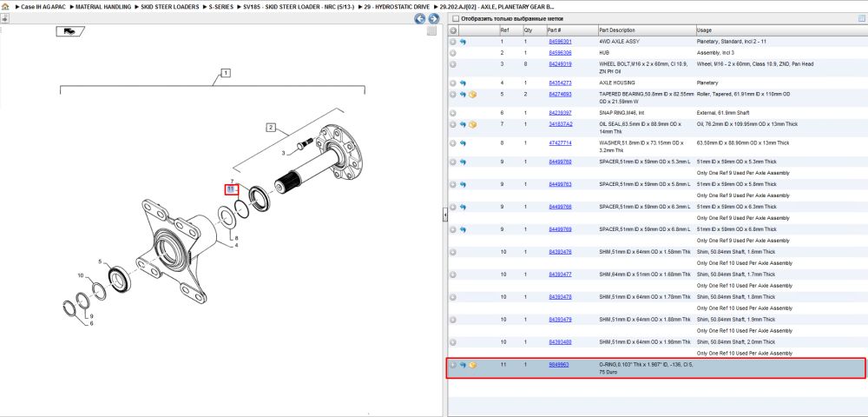Add WHEEL BOLT row via grey circle icon
The height and width of the screenshot is (417, 868).
(x=453, y=64)
